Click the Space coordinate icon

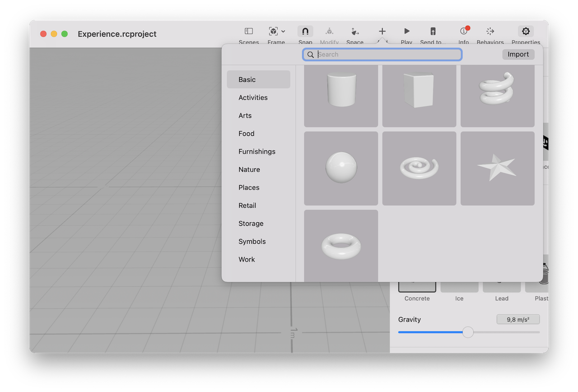coord(354,31)
